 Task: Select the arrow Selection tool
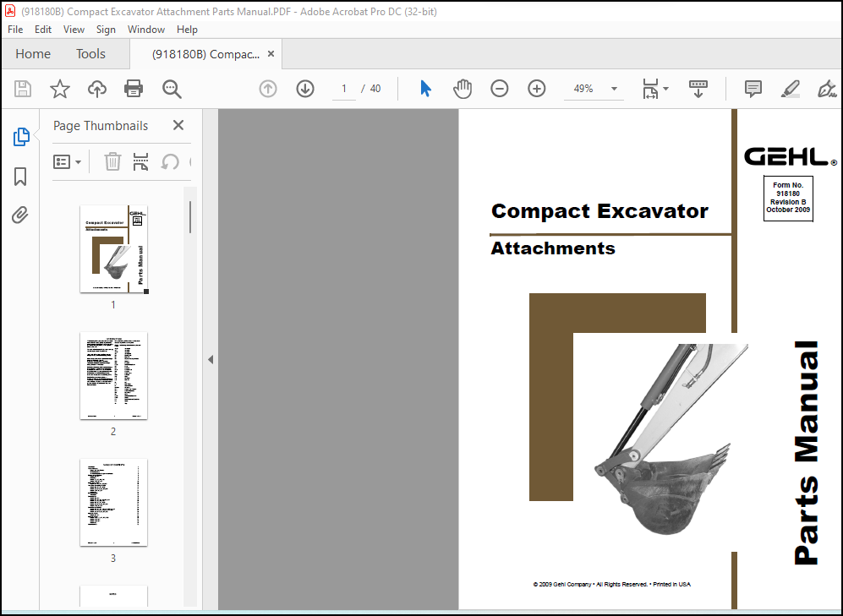425,89
